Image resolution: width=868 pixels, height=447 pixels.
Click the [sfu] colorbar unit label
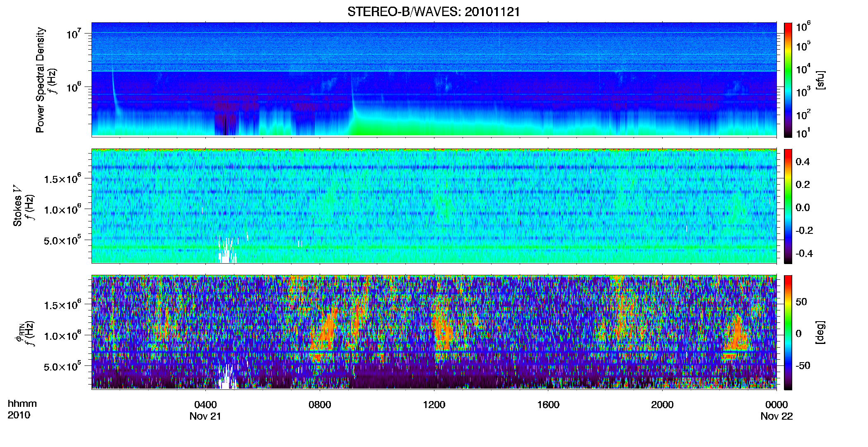(820, 80)
